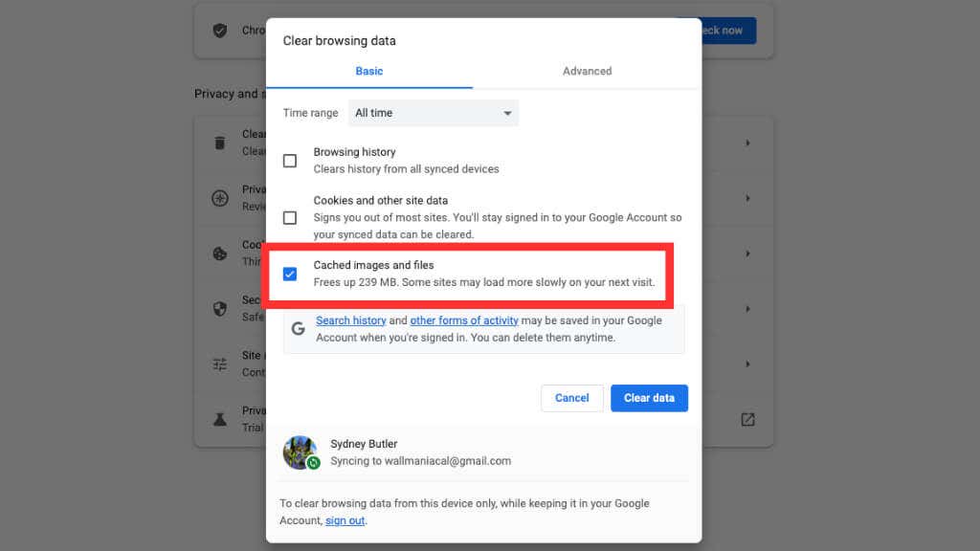Select the Basic tab
The height and width of the screenshot is (551, 980).
pyautogui.click(x=369, y=71)
